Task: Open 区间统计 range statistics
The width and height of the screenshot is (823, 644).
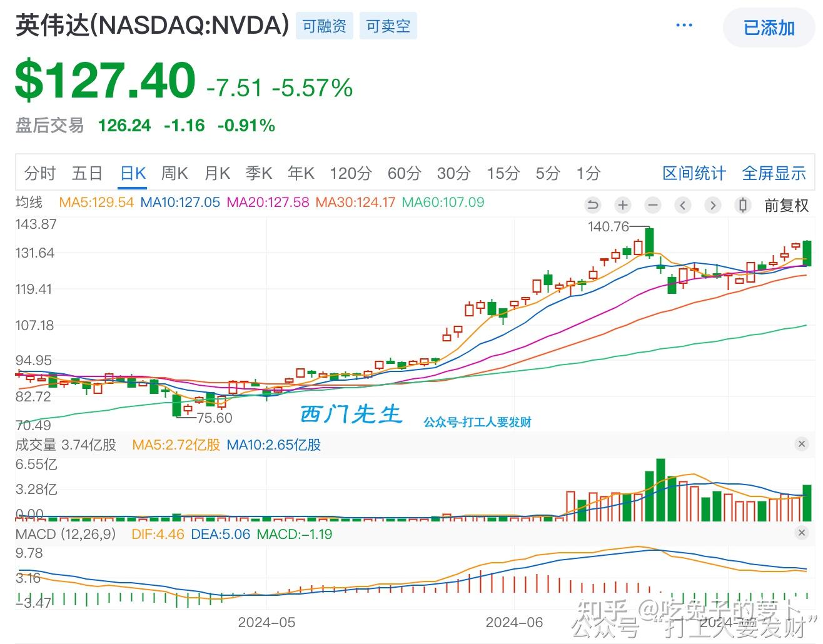Action: point(694,173)
